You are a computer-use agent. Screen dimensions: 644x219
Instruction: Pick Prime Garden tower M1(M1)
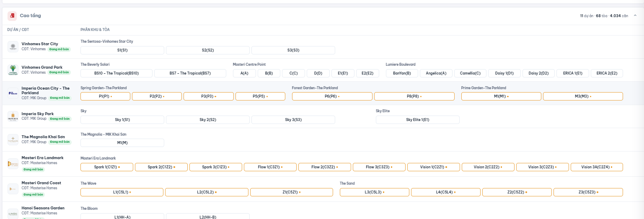[502, 96]
